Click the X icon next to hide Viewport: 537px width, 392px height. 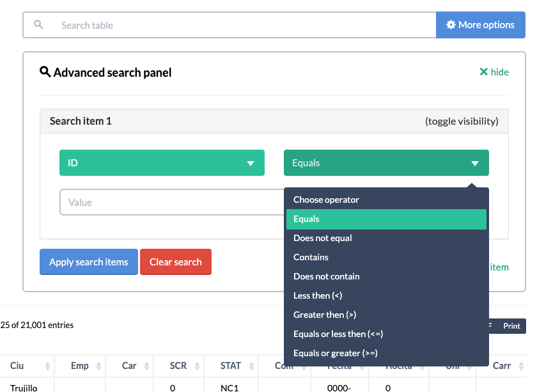[x=484, y=72]
